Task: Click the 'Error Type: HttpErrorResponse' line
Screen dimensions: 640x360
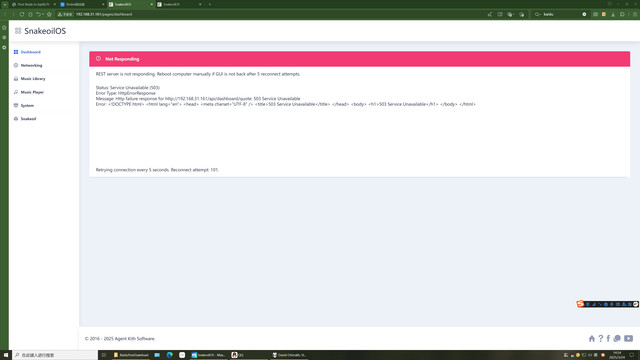Action: (126, 93)
